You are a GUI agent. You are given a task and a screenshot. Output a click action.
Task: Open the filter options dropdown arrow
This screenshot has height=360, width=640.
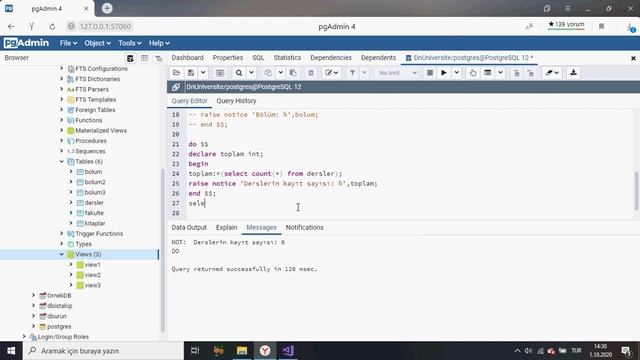coord(364,73)
